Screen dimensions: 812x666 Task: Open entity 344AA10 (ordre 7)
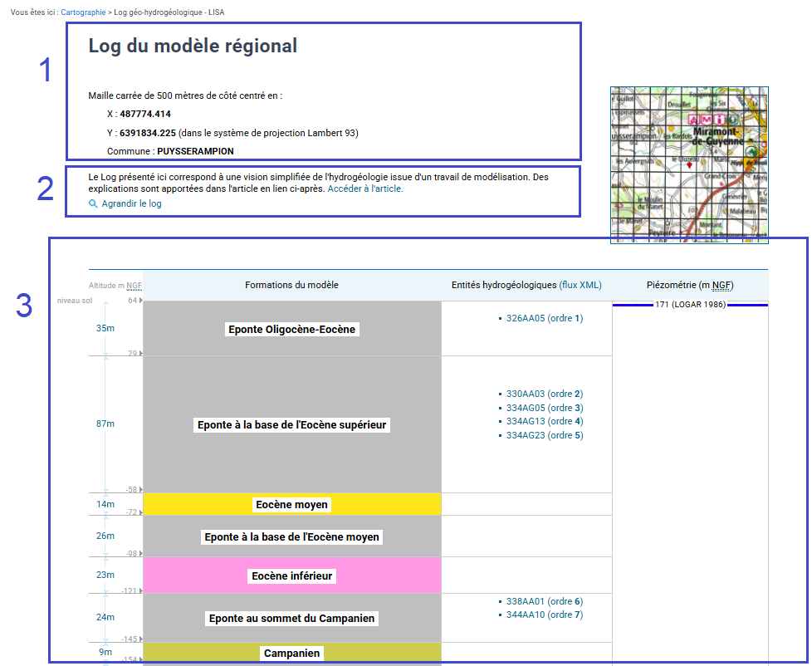[545, 615]
